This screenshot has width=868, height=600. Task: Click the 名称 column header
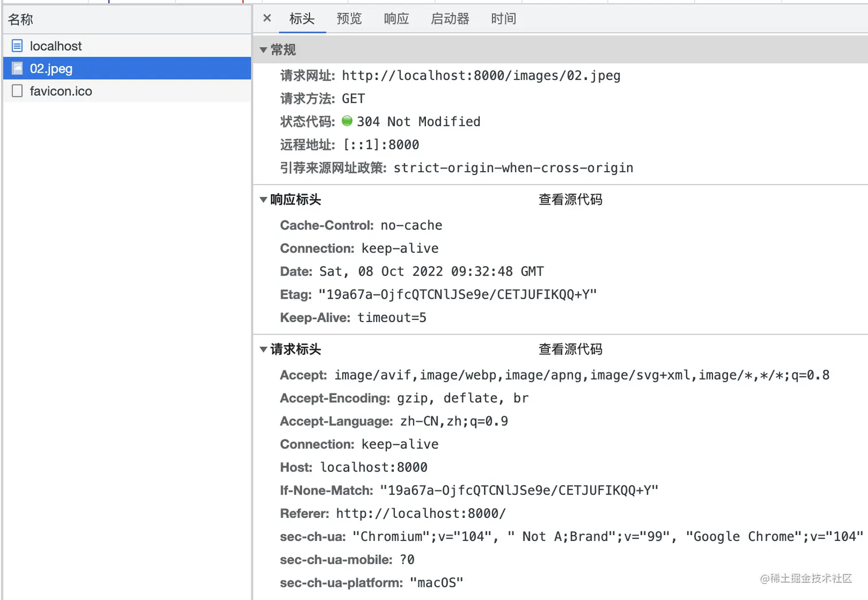20,19
